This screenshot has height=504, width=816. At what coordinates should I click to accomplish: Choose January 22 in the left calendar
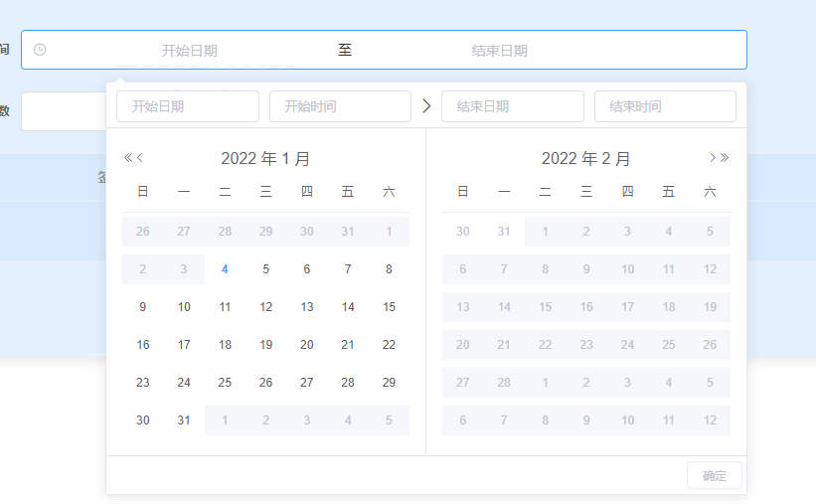point(389,345)
